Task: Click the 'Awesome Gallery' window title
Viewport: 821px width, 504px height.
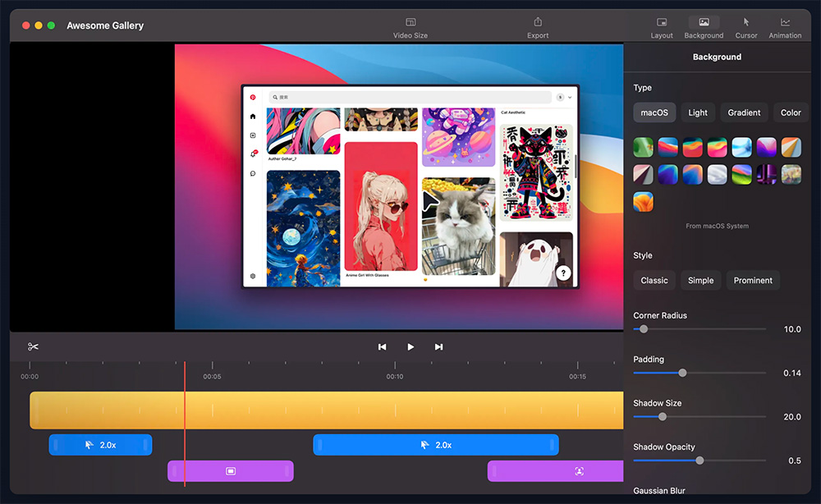Action: [105, 25]
